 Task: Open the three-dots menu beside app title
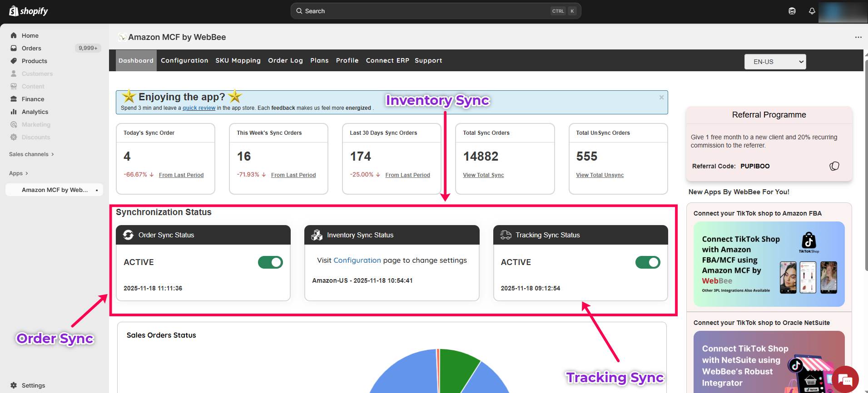pyautogui.click(x=858, y=37)
